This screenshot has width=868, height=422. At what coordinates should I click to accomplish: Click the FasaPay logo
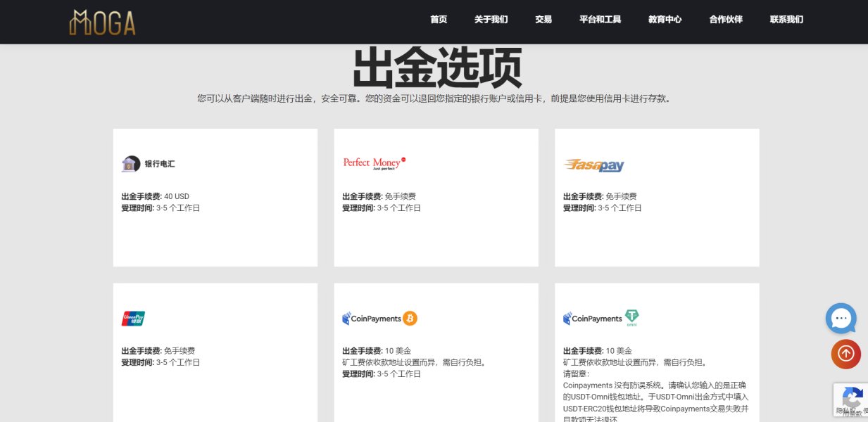(593, 165)
